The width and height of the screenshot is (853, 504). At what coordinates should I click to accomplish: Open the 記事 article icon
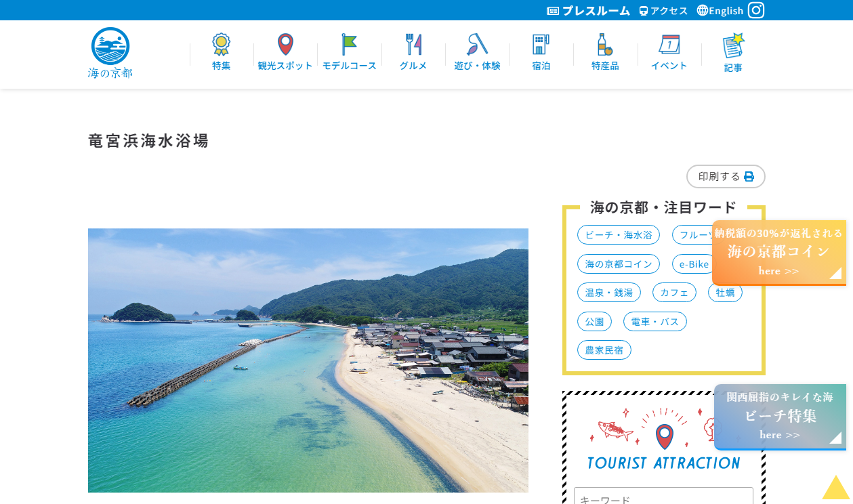733,45
